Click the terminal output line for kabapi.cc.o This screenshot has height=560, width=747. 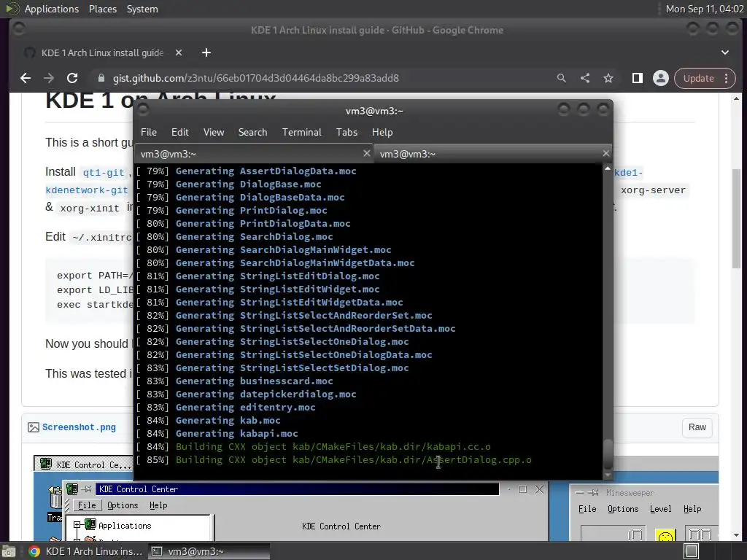point(314,447)
